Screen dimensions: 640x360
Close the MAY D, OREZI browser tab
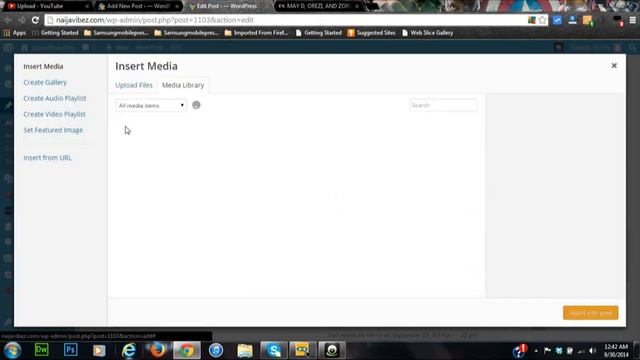coord(356,7)
